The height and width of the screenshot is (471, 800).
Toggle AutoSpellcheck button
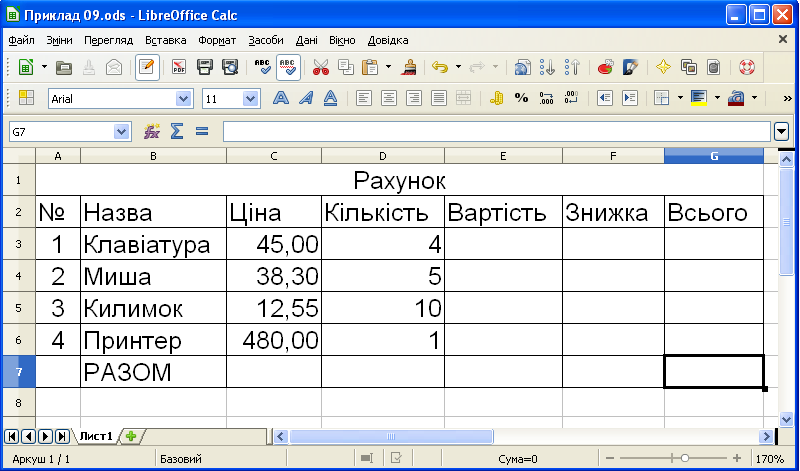288,67
